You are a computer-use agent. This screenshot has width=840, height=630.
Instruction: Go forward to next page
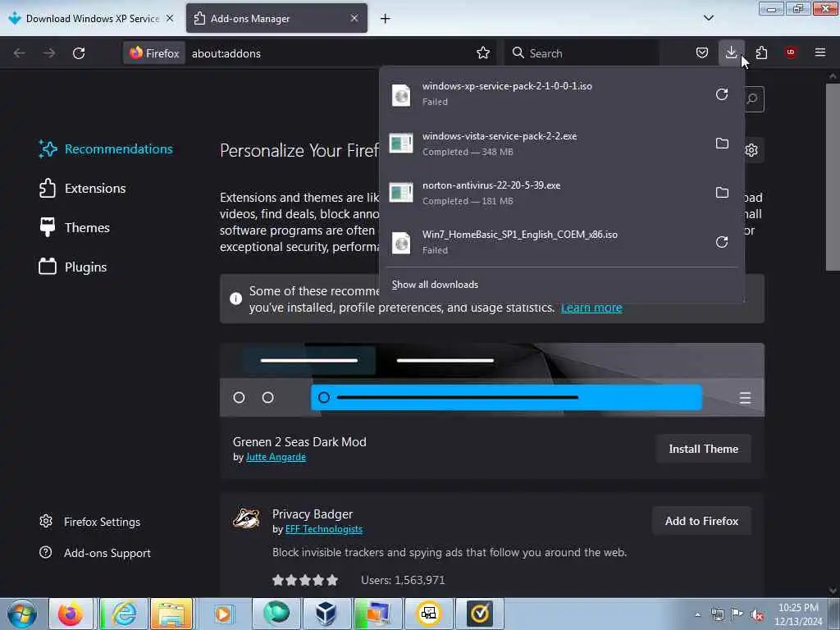[49, 53]
